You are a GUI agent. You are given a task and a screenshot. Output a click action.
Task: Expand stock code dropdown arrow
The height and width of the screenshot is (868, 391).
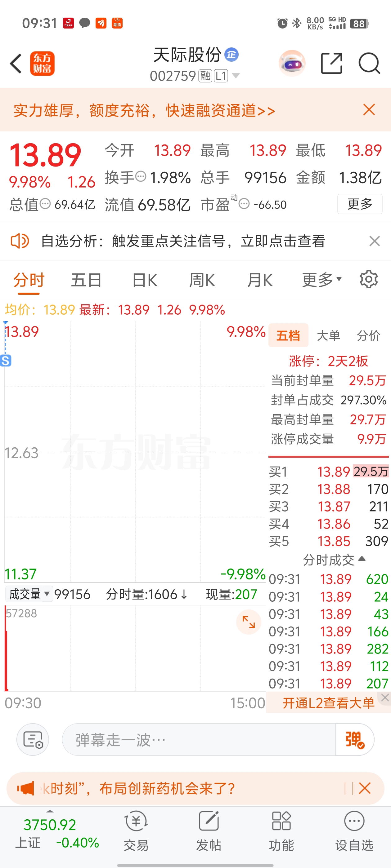click(236, 75)
